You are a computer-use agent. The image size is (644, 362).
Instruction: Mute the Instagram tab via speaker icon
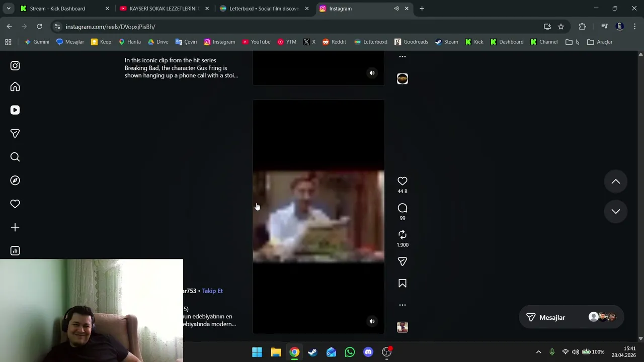pyautogui.click(x=396, y=9)
